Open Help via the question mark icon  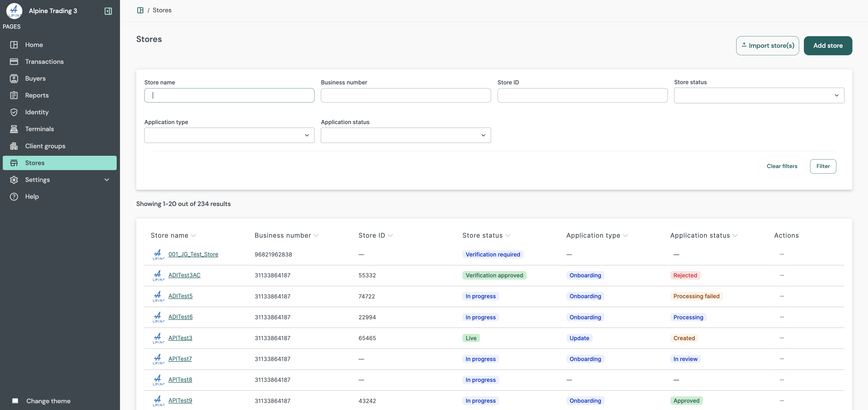coord(14,197)
